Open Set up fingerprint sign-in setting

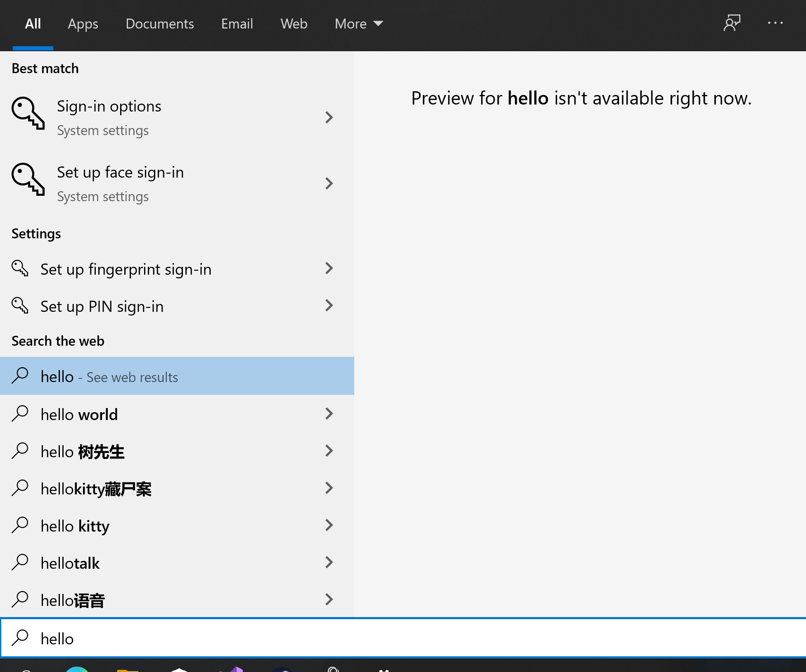point(126,269)
